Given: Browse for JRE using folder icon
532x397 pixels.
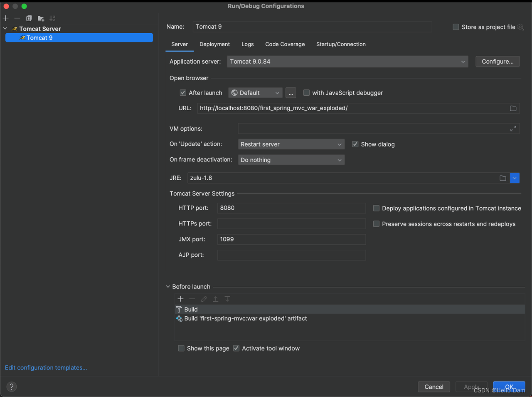Looking at the screenshot, I should pyautogui.click(x=503, y=178).
